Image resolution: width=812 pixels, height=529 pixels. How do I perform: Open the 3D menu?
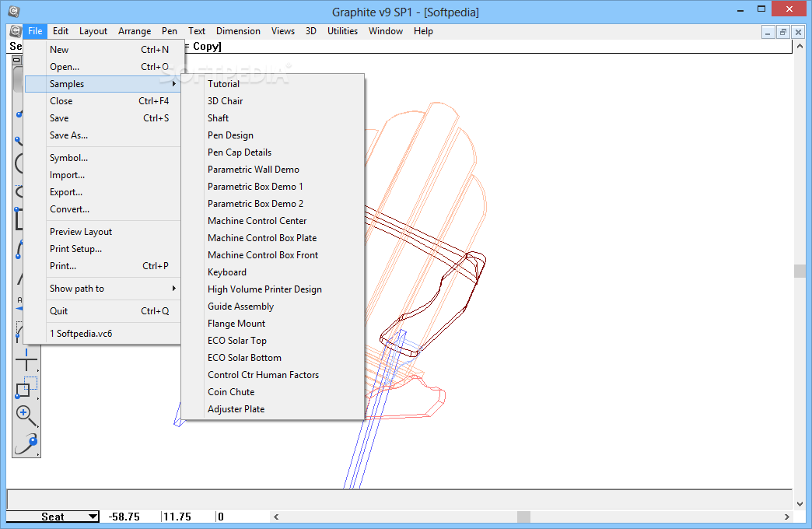[310, 31]
